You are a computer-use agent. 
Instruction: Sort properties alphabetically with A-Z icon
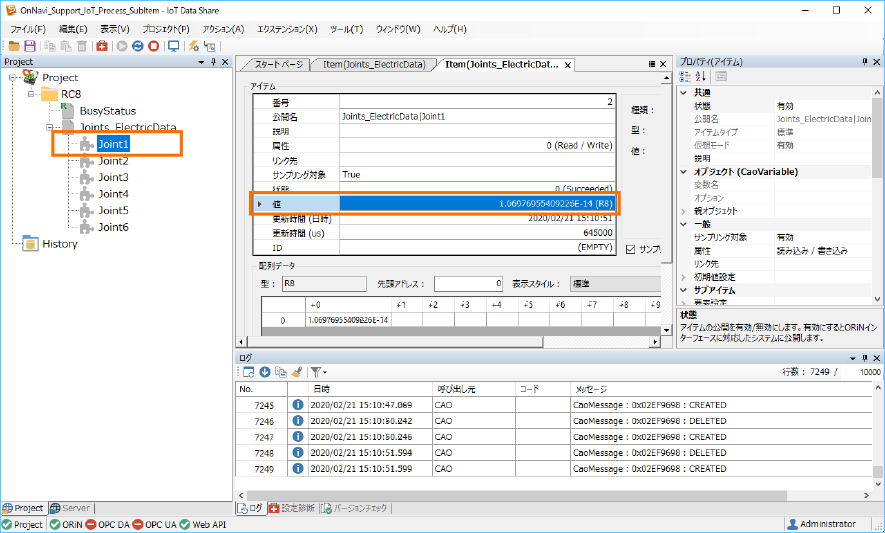[700, 77]
